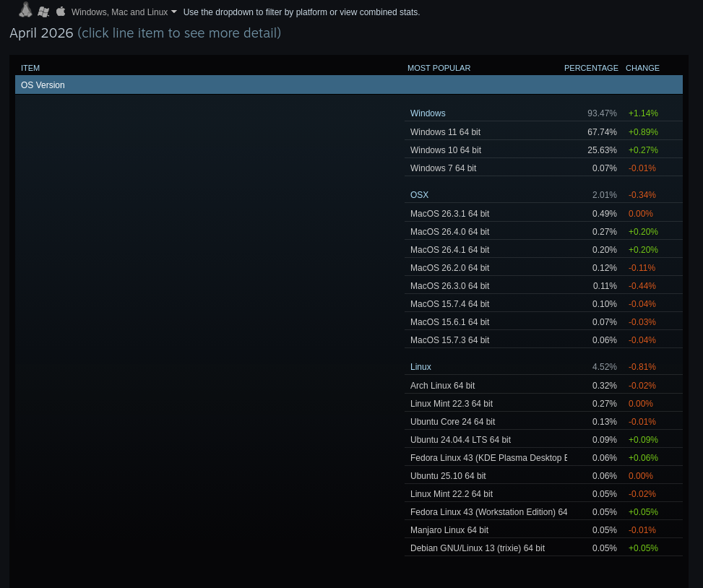703x588 pixels.
Task: Select the Fedora Linux 43 KDE Plasma row
Action: (543, 457)
